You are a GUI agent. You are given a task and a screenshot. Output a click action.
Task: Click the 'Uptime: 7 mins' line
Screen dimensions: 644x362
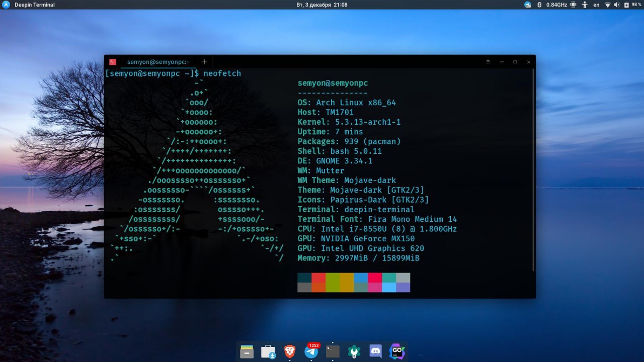coord(330,132)
